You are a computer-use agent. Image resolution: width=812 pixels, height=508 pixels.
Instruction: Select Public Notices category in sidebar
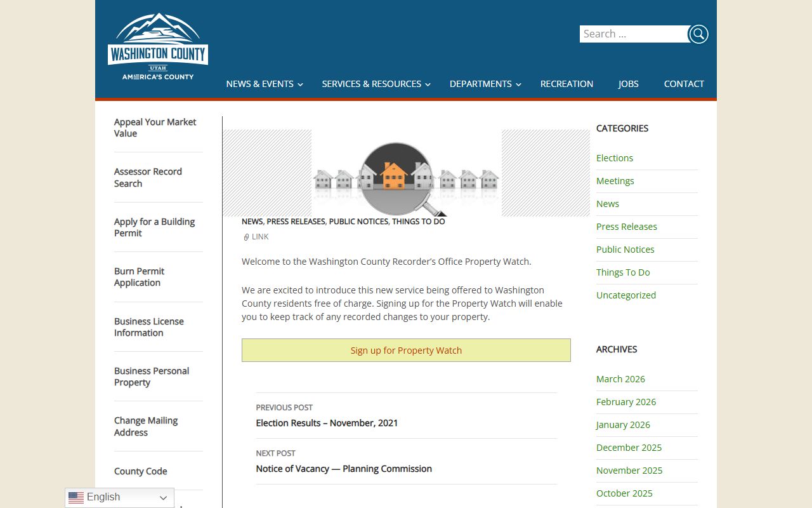click(625, 250)
